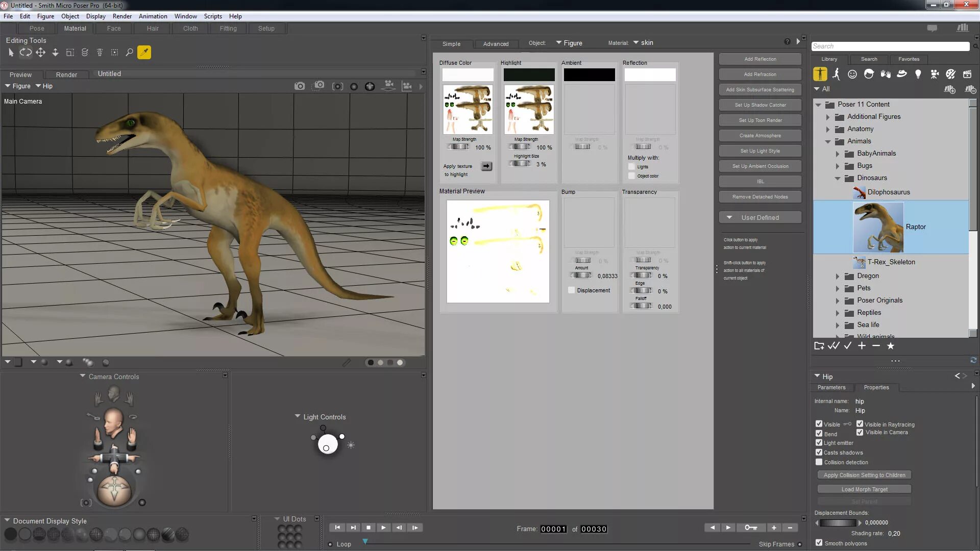Click the Set Up Ambient Occlusion button

point(760,166)
